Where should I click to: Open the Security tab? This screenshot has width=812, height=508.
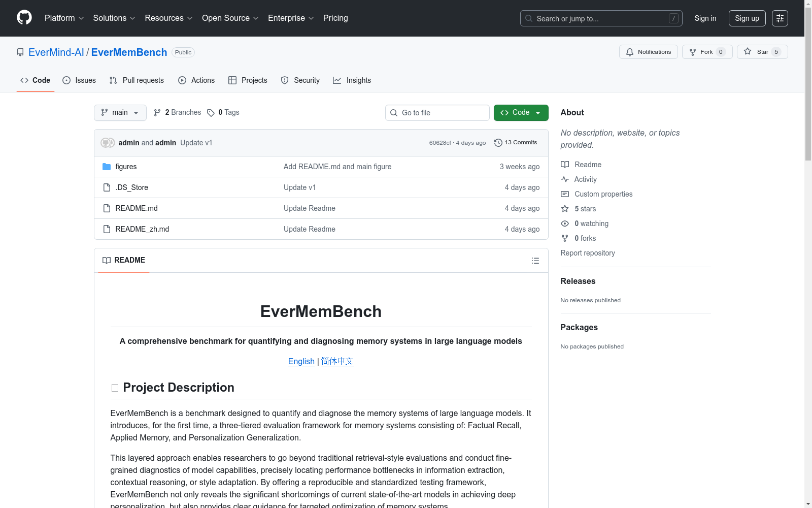300,80
